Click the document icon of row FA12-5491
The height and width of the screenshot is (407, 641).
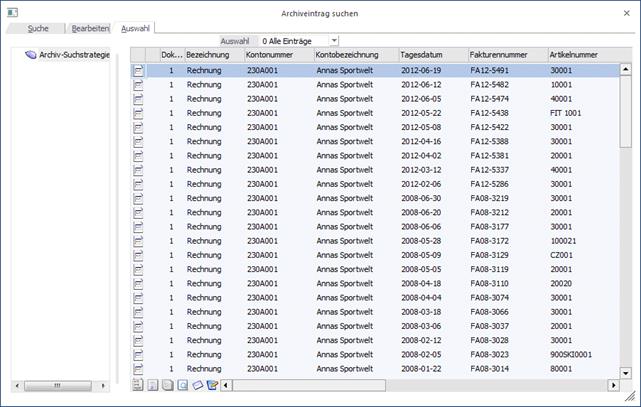(x=138, y=71)
